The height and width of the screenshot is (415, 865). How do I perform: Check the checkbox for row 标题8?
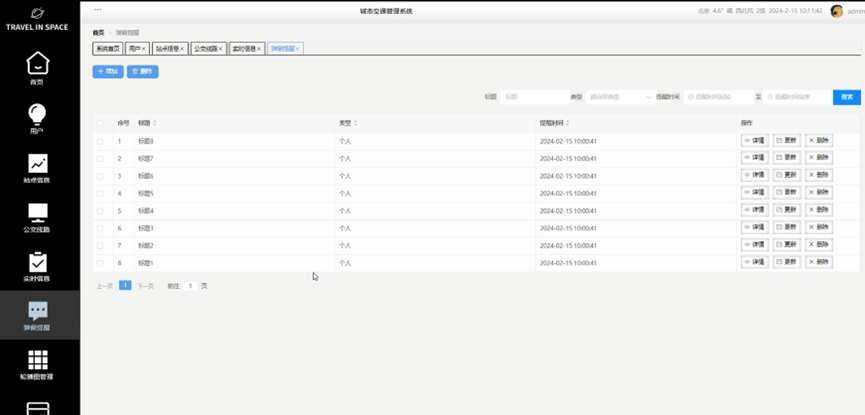(x=100, y=141)
